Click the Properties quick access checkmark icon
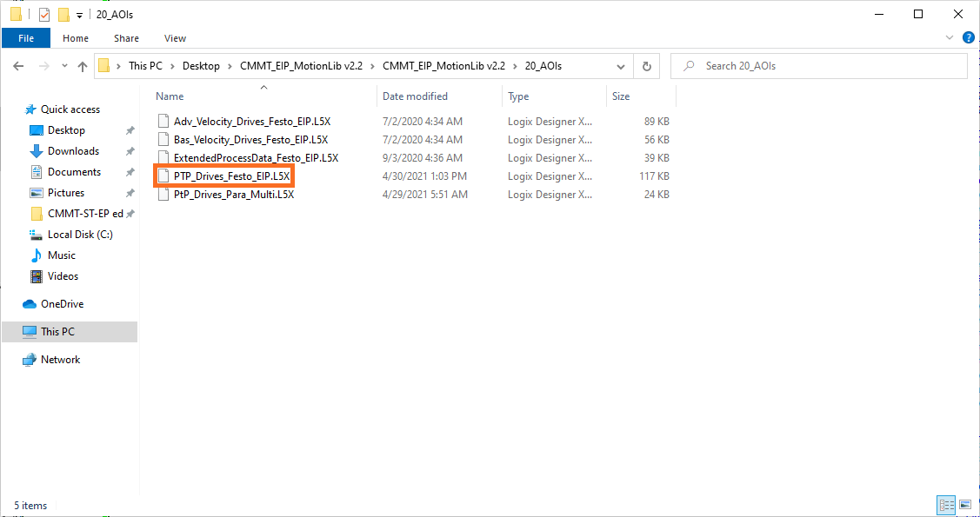 point(44,14)
